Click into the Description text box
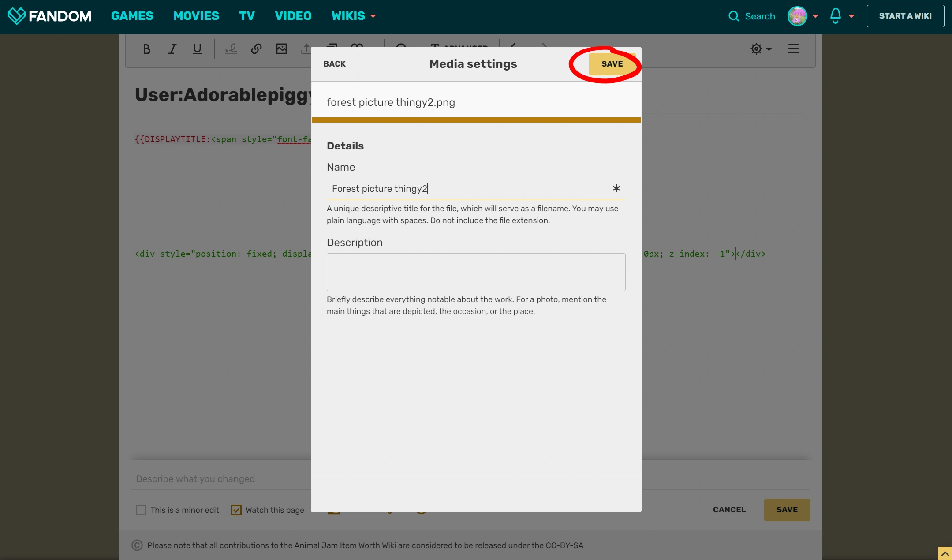952x560 pixels. tap(476, 272)
